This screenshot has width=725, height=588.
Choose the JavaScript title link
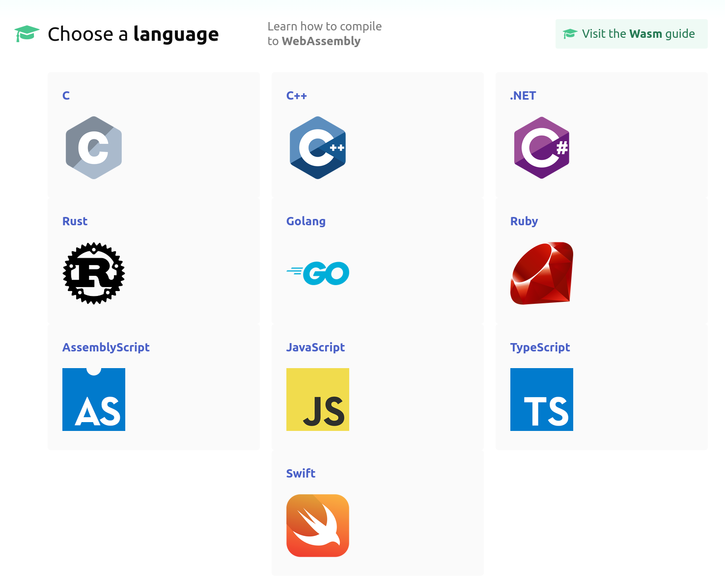click(x=315, y=347)
